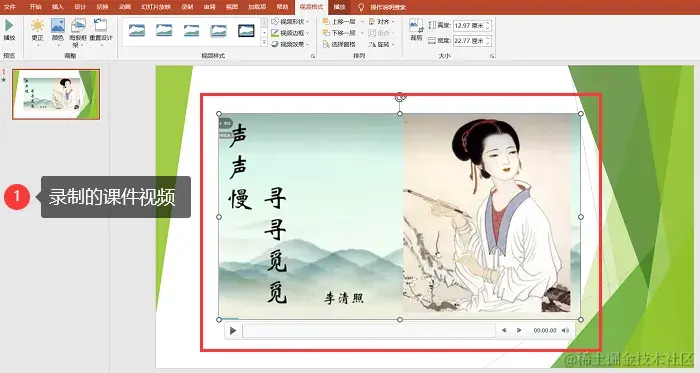Apply the first video style thumbnail
The width and height of the screenshot is (700, 373).
point(137,30)
